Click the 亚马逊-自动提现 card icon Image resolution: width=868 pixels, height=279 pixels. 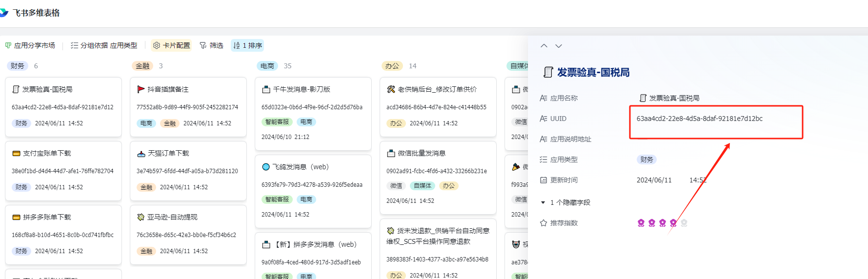[141, 217]
